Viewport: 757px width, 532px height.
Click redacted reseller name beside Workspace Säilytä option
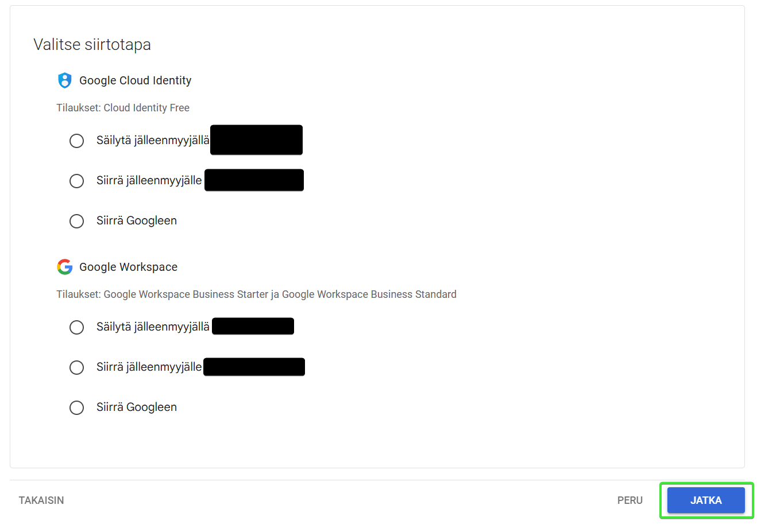pyautogui.click(x=253, y=326)
